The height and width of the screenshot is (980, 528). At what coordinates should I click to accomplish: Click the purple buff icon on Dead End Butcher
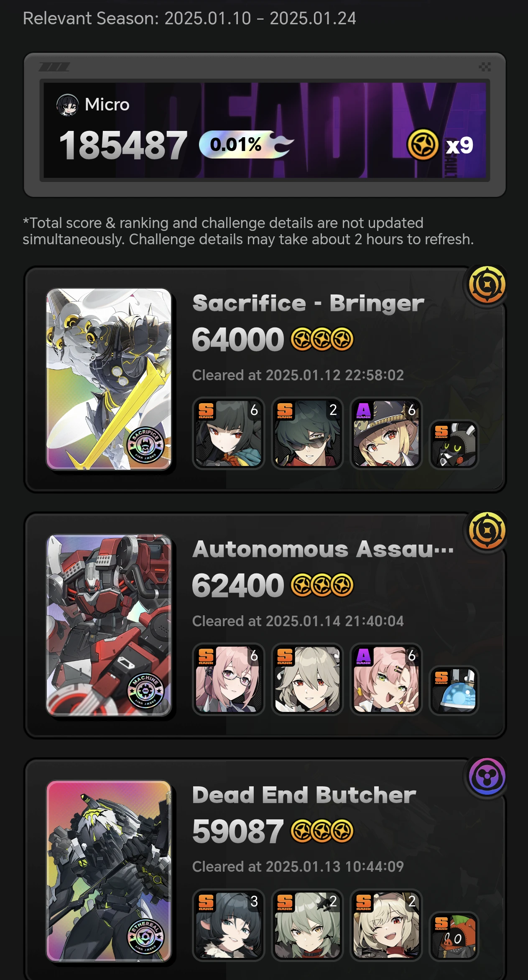pyautogui.click(x=487, y=777)
